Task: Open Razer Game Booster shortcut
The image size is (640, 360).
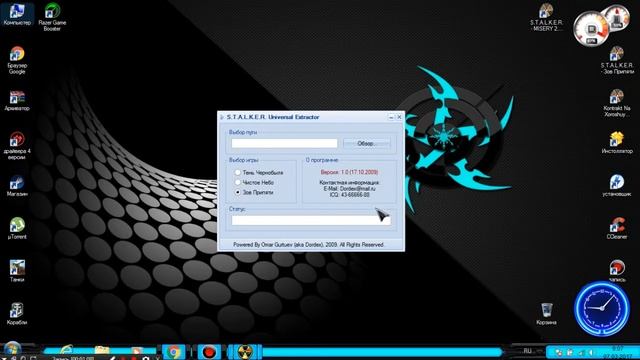Action: pos(52,17)
